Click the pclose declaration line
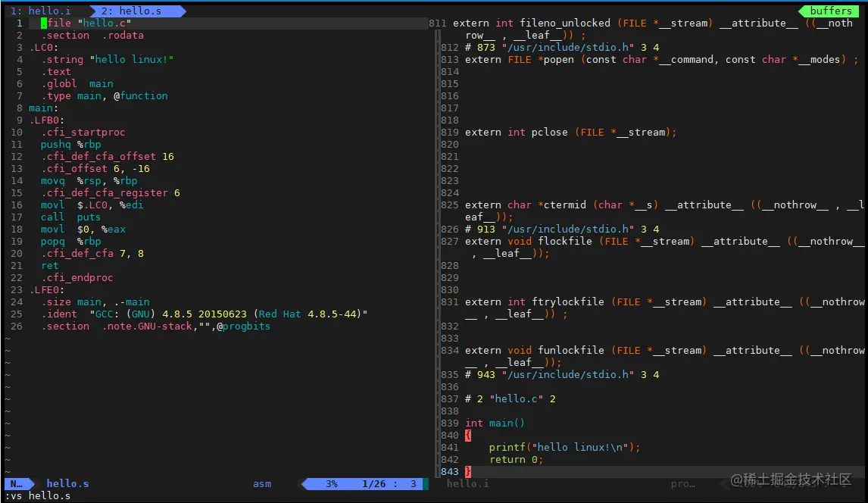 click(571, 133)
